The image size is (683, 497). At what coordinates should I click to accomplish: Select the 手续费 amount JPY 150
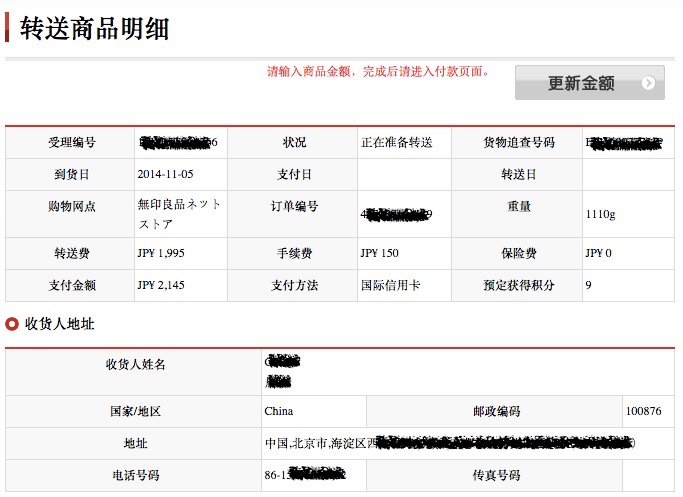(379, 253)
